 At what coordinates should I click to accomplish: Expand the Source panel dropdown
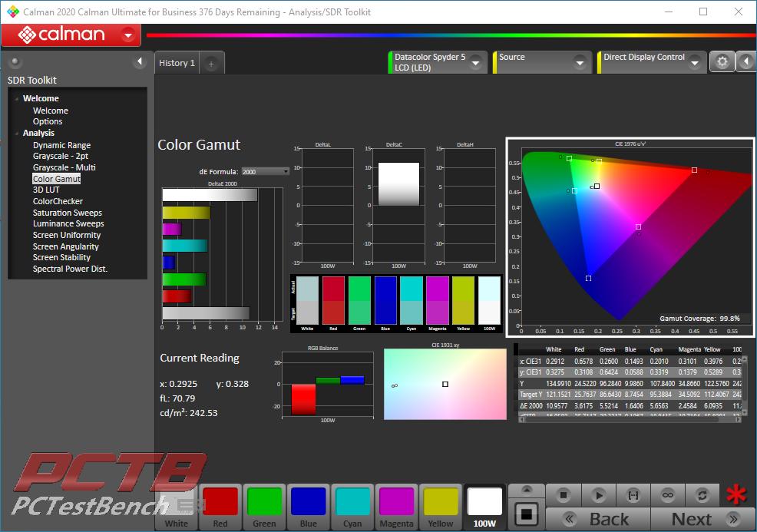[x=580, y=63]
